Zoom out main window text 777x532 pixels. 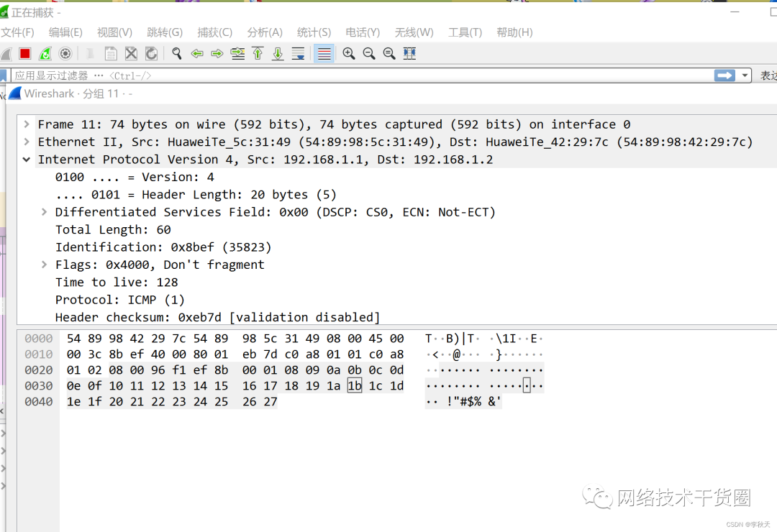click(x=369, y=53)
